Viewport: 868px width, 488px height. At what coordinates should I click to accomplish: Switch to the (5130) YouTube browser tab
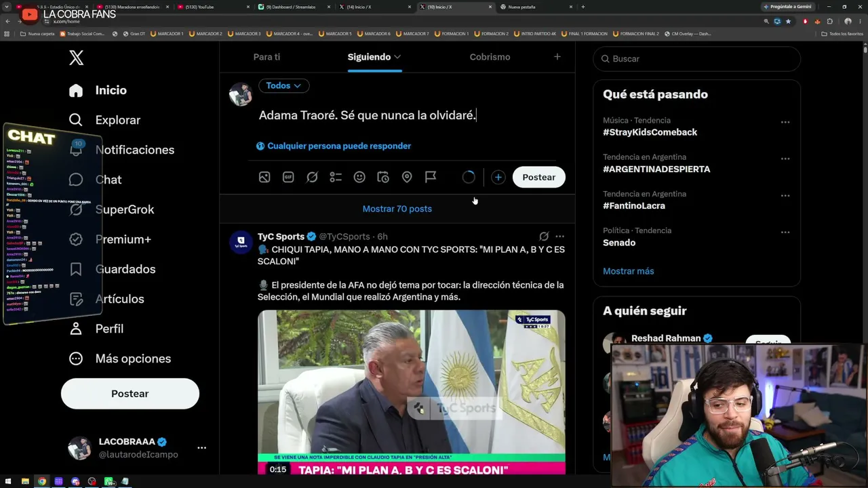point(213,7)
